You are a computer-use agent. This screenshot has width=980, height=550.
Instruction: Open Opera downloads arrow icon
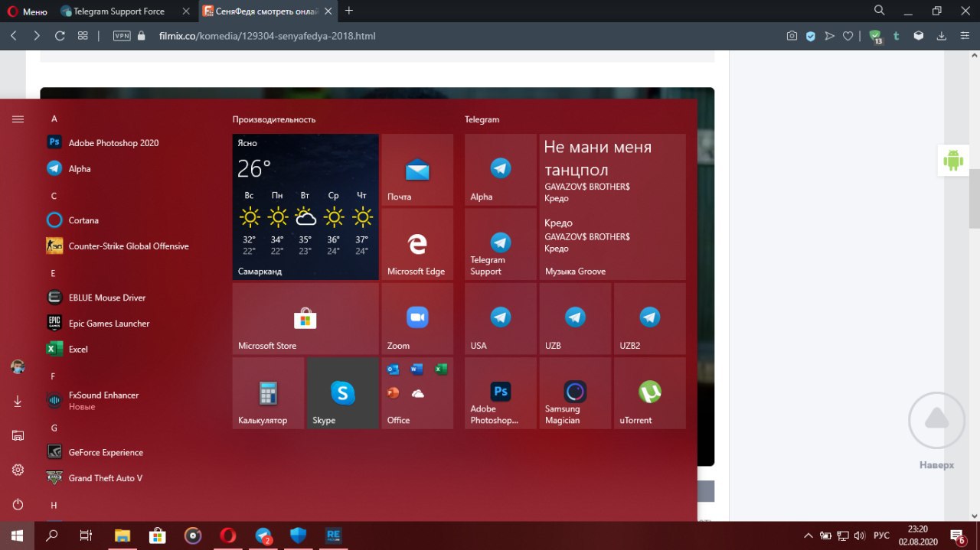point(942,36)
